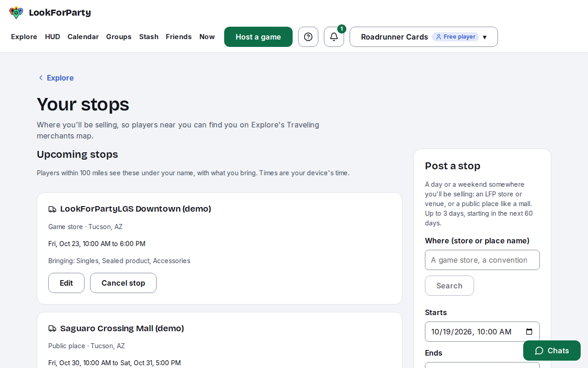
Task: Open the Friends navigation item
Action: tap(179, 37)
